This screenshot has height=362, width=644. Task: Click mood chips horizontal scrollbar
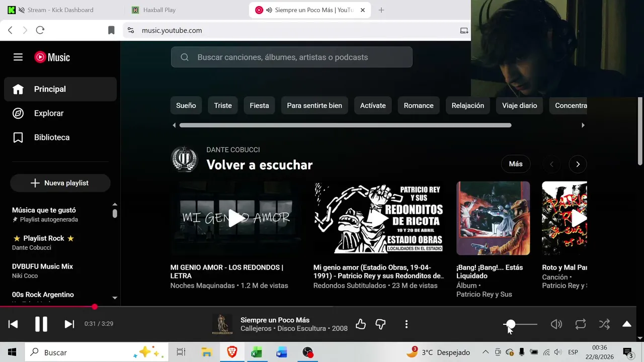[345, 125]
